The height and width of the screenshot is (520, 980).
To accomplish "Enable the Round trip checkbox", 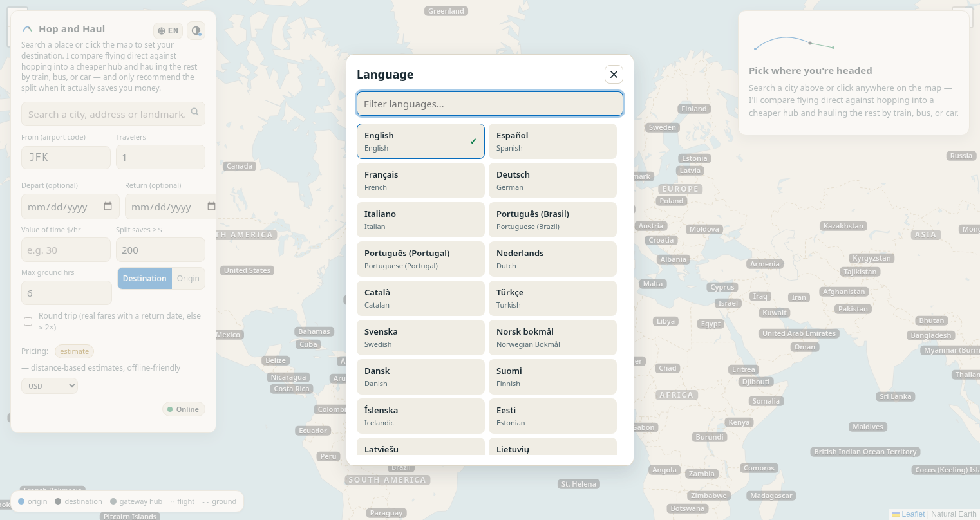I will (x=28, y=321).
